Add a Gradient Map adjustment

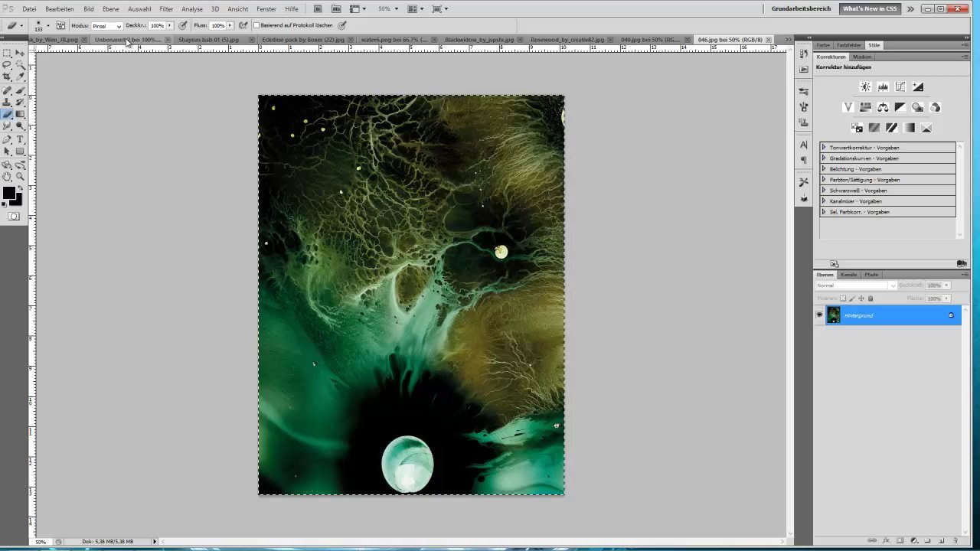[x=909, y=128]
